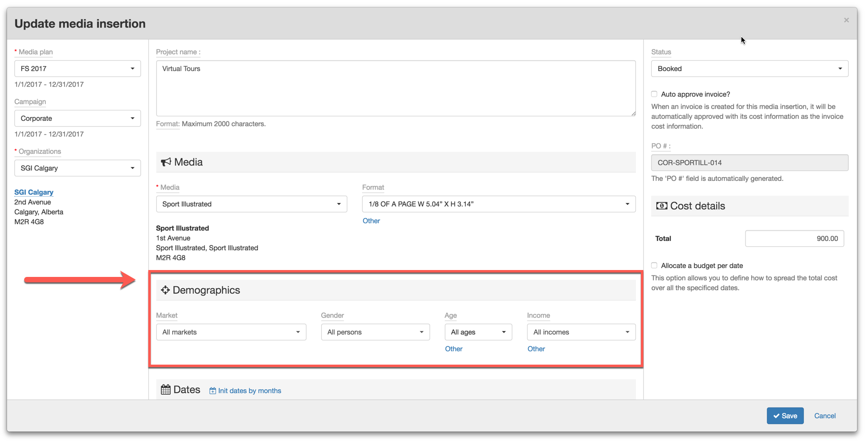868x441 pixels.
Task: Click the Other link under Income
Action: pyautogui.click(x=536, y=349)
